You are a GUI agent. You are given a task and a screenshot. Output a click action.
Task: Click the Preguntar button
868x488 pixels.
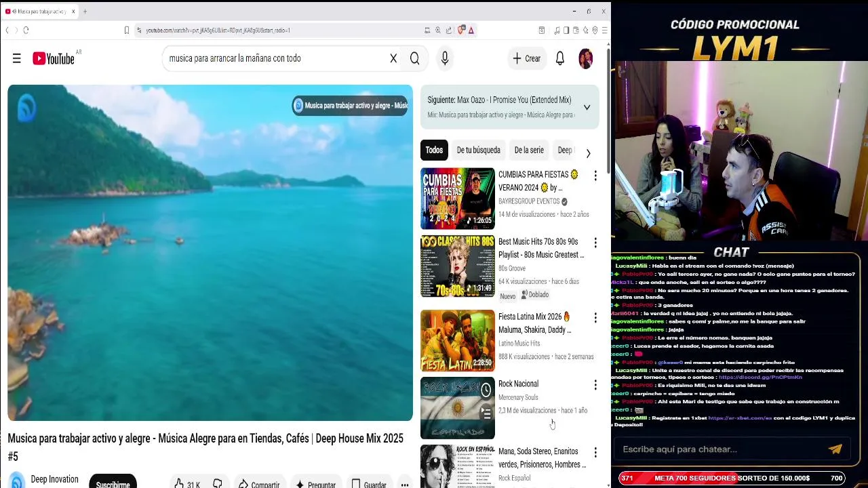[x=315, y=484]
